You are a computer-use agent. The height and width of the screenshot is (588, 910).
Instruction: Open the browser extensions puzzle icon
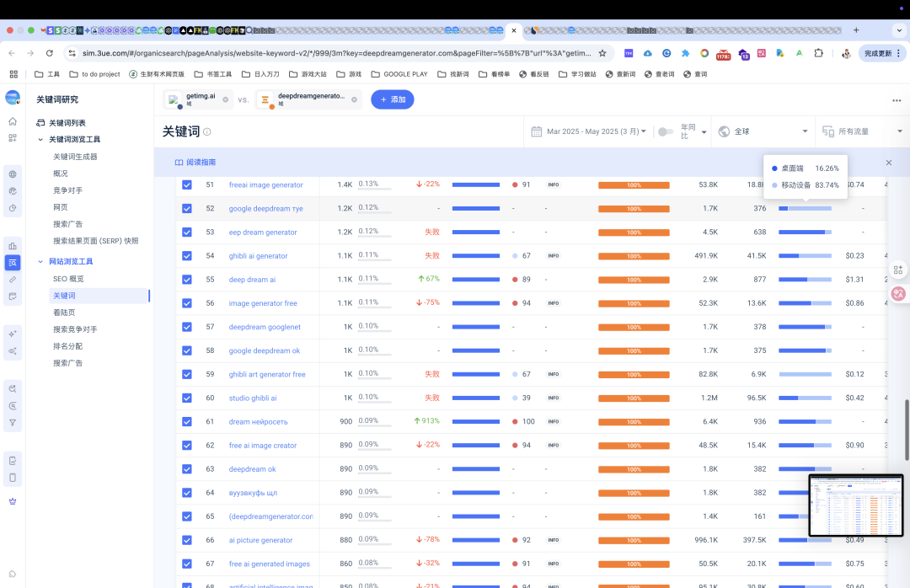pyautogui.click(x=818, y=53)
